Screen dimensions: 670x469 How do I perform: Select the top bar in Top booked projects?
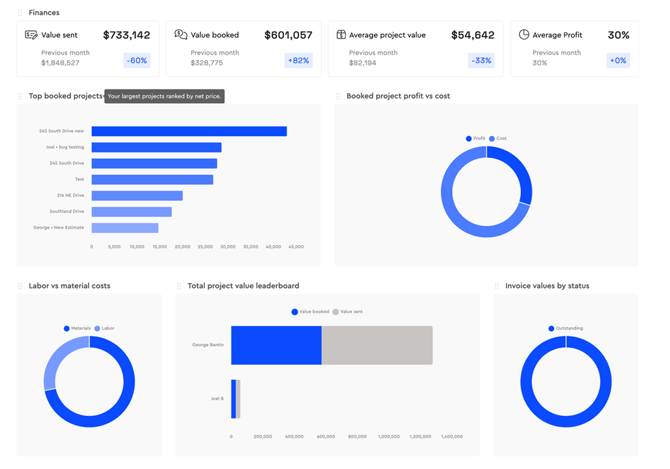(x=189, y=131)
